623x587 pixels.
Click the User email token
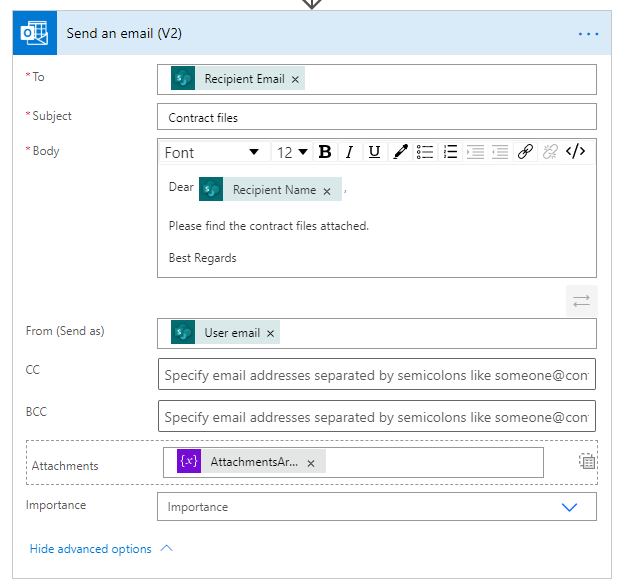click(225, 332)
